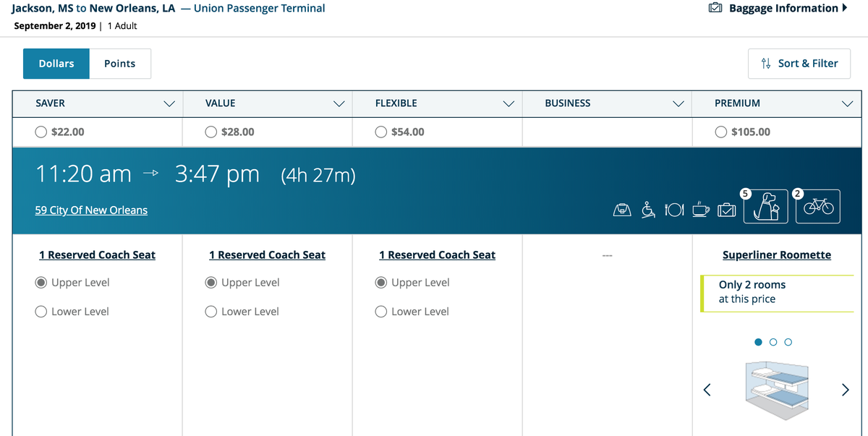Click the carry-on bag icon
The height and width of the screenshot is (436, 868).
pyautogui.click(x=622, y=209)
